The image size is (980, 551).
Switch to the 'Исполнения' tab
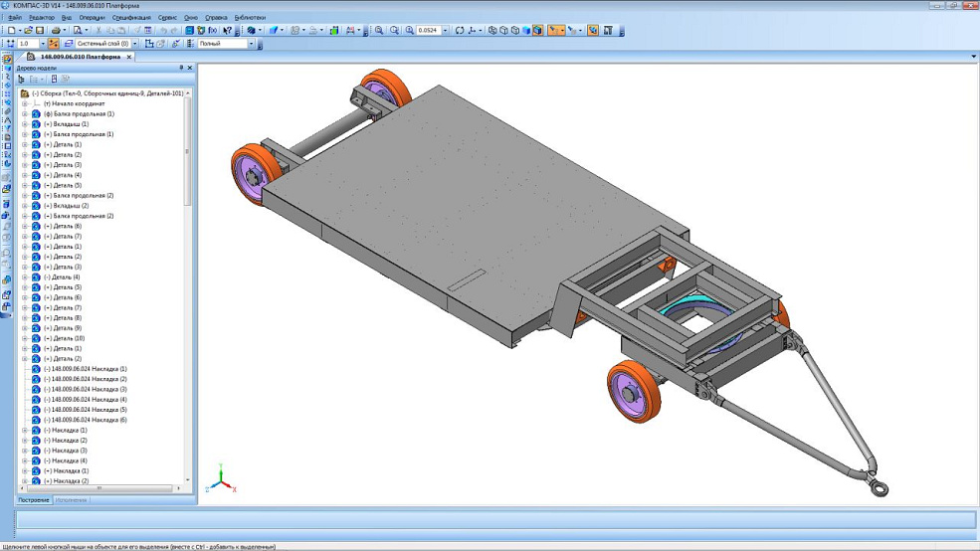tap(71, 500)
